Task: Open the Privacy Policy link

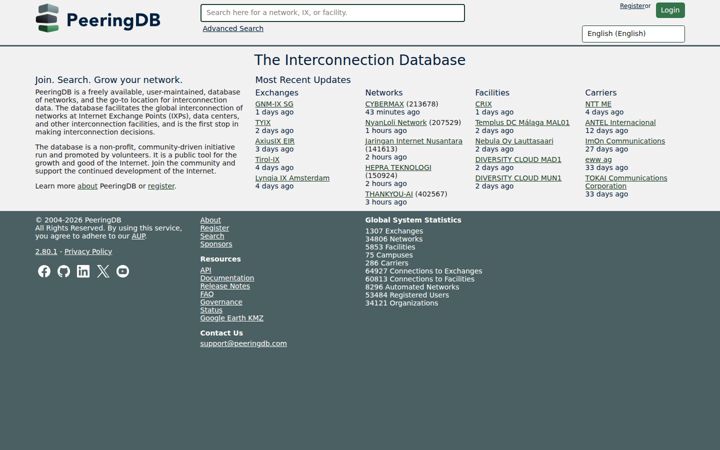Action: pyautogui.click(x=88, y=251)
